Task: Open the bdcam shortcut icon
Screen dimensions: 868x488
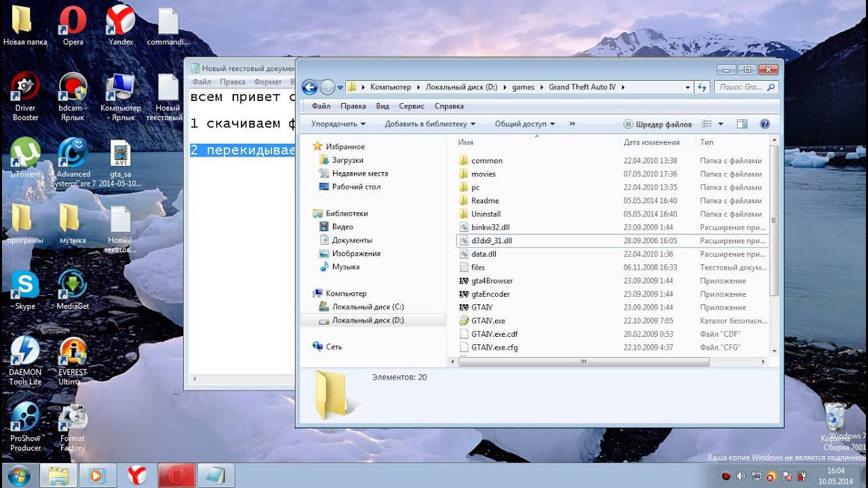Action: point(71,97)
